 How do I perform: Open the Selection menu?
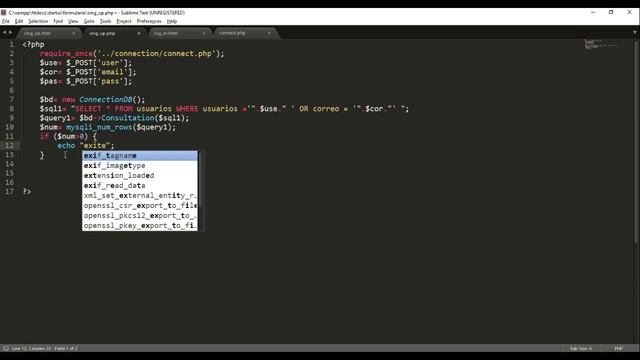click(38, 21)
